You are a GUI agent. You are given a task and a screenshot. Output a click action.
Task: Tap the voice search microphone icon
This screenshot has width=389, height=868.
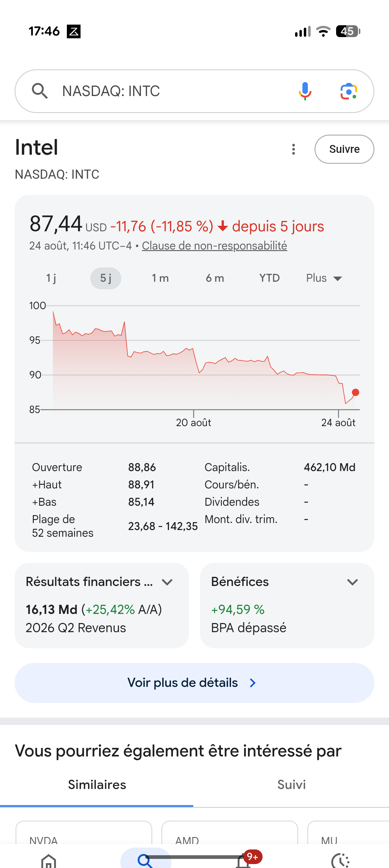coord(305,91)
